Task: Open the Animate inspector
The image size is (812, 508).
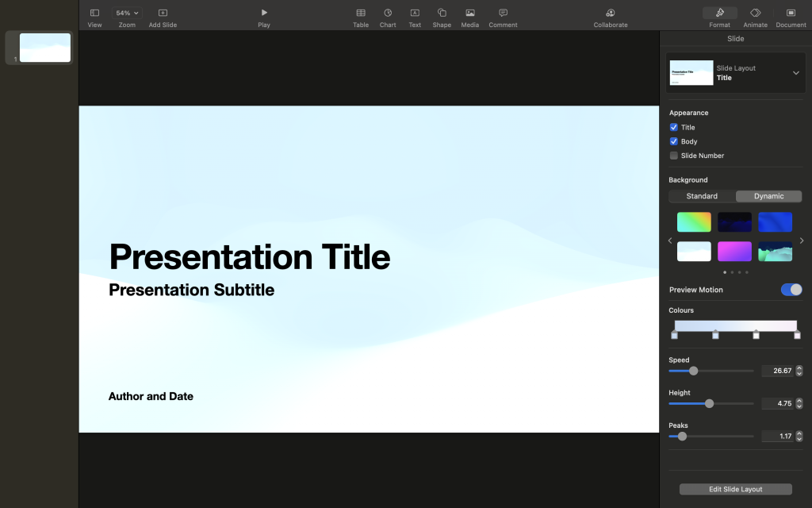Action: pyautogui.click(x=755, y=14)
